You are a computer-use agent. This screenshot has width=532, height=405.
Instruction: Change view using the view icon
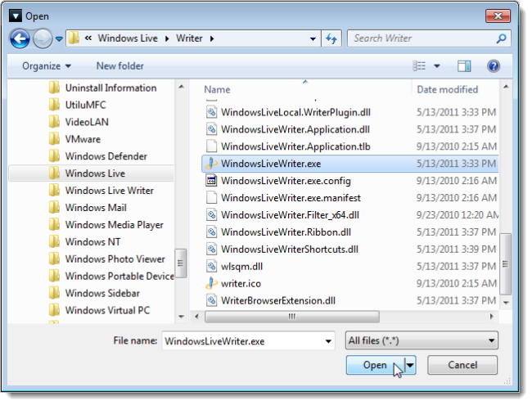coord(419,65)
